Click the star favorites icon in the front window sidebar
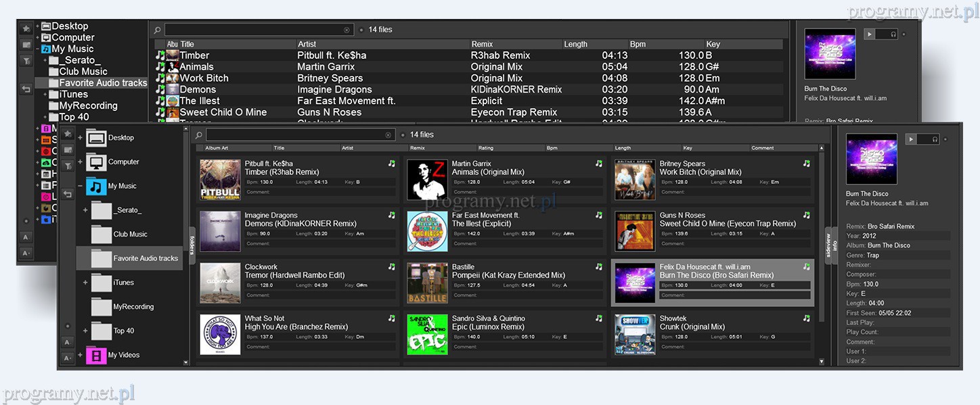This screenshot has width=980, height=405. (67, 134)
